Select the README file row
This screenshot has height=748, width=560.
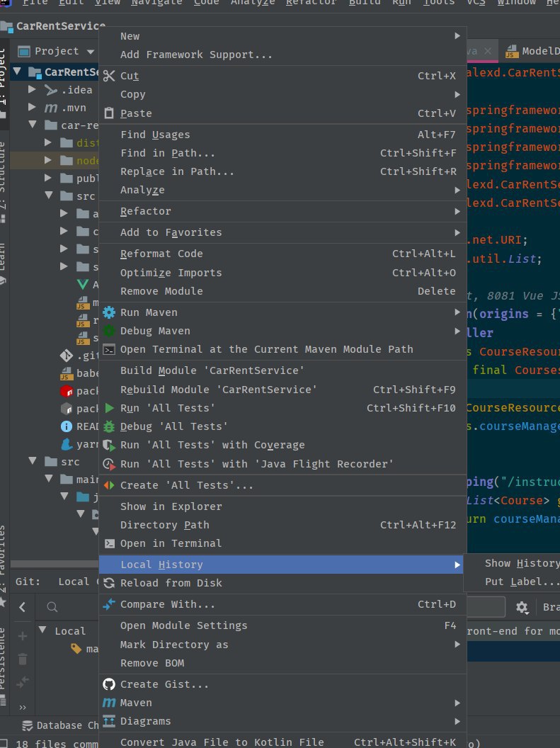(x=54, y=426)
